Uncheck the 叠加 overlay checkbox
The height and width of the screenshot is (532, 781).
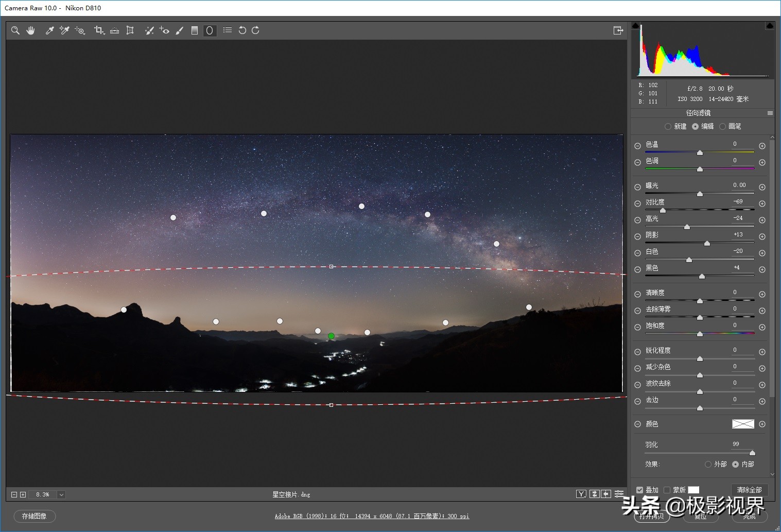tap(639, 490)
